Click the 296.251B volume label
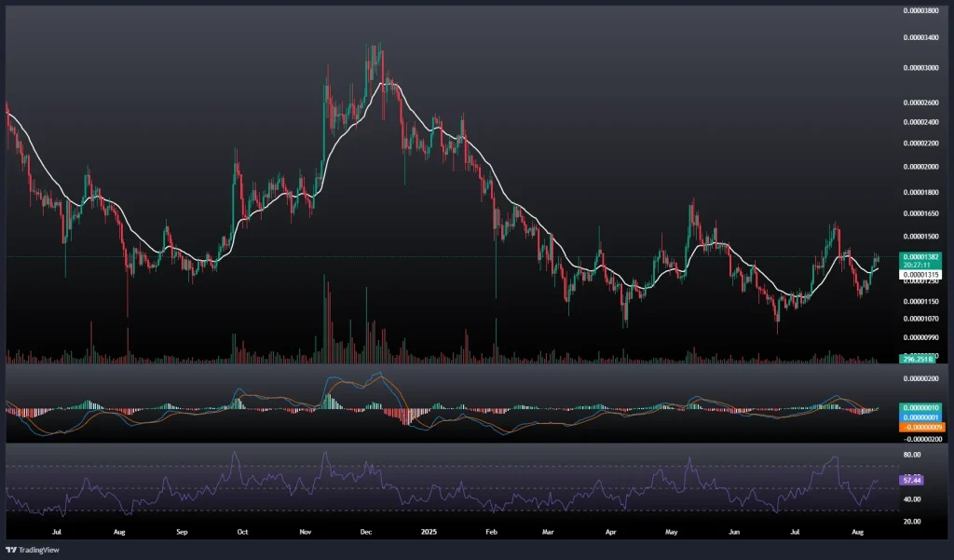 tap(918, 359)
